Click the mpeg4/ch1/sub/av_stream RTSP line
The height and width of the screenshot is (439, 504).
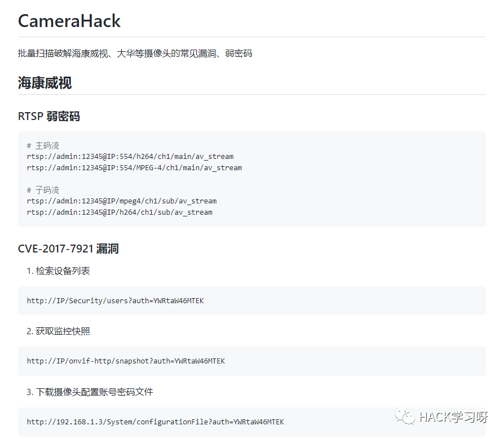[122, 201]
